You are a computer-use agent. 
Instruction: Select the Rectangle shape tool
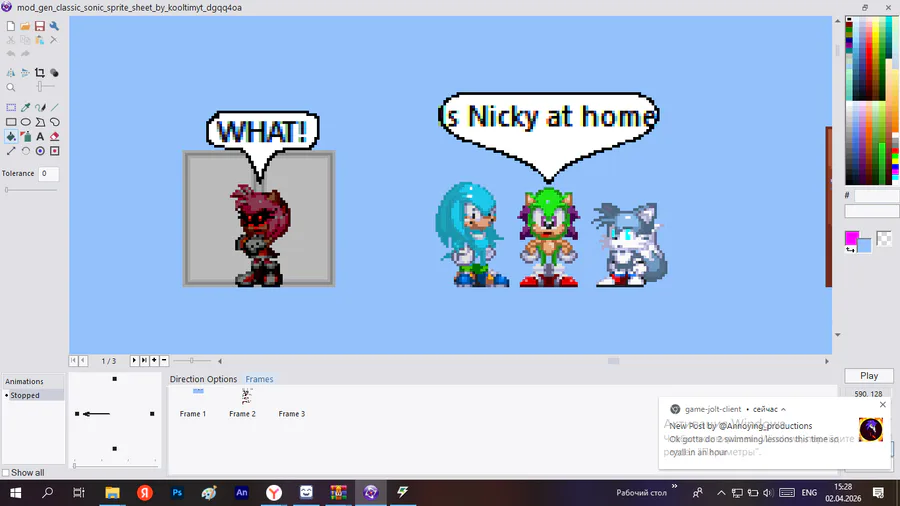[11, 122]
